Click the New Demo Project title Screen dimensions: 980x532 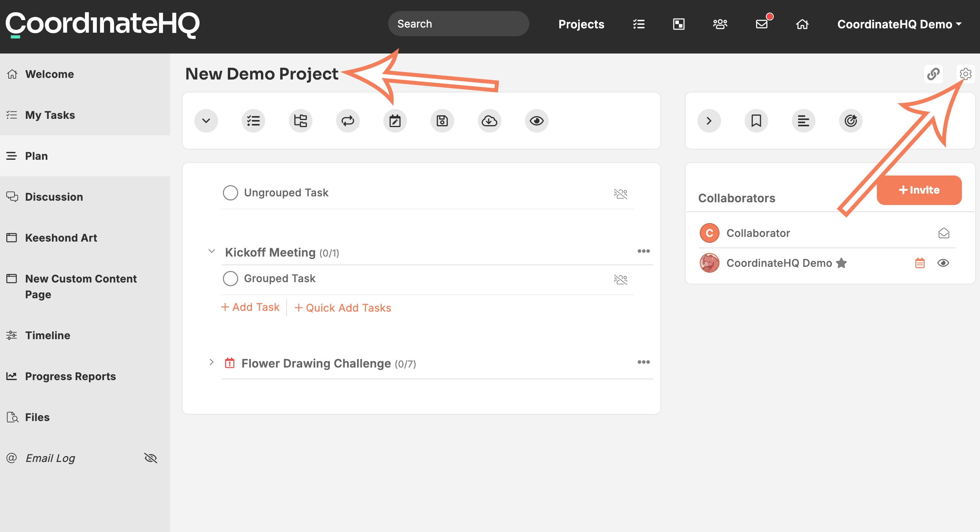pos(262,74)
